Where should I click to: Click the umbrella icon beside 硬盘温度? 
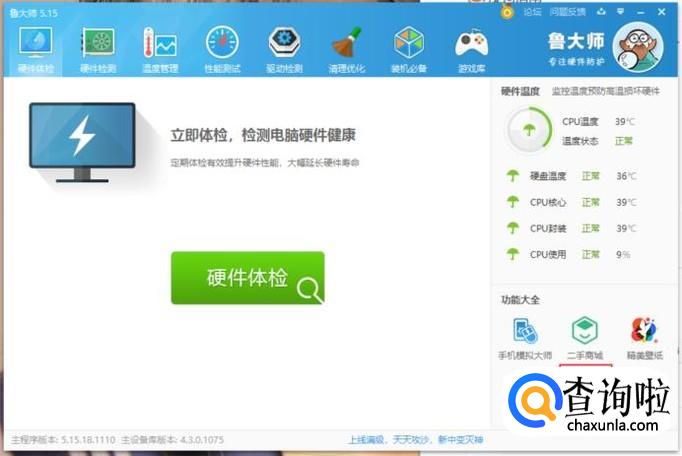513,176
